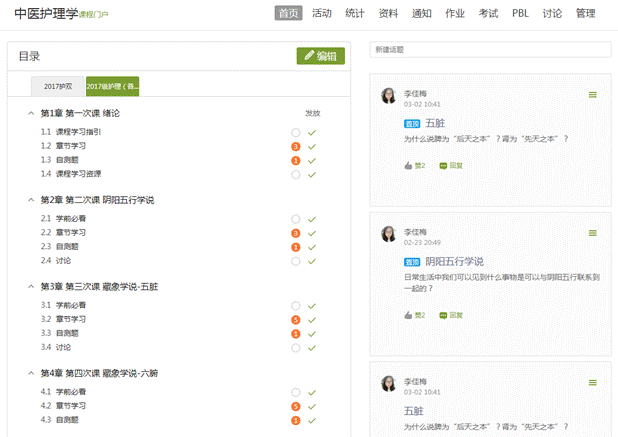Click the orange number badge on 2.3 自测题
The width and height of the screenshot is (618, 437).
point(296,247)
